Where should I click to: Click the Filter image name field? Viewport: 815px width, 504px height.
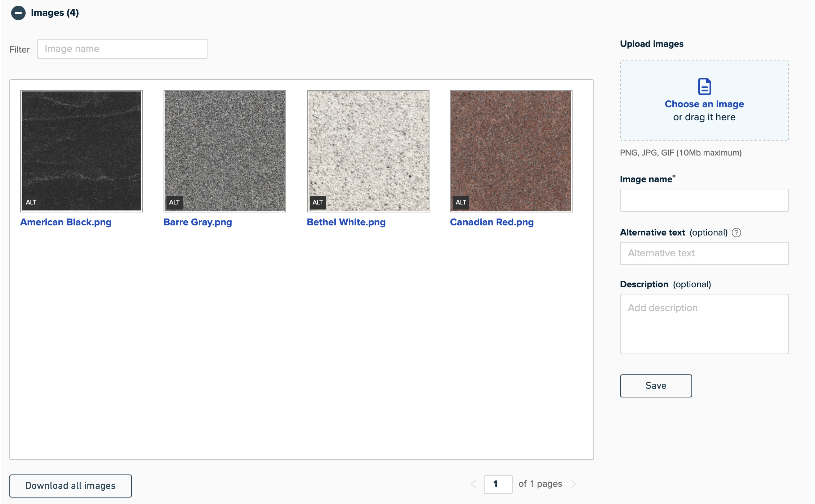122,49
